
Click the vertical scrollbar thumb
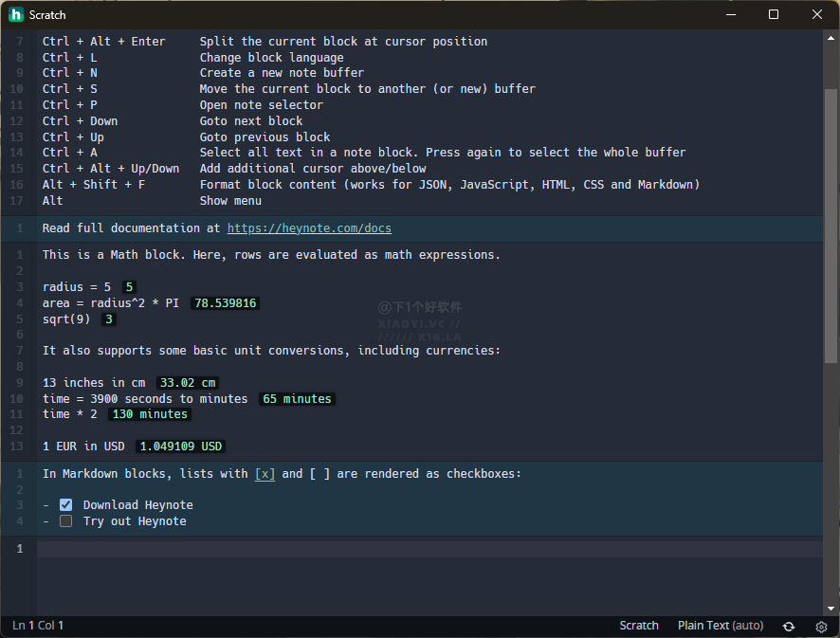(x=831, y=226)
